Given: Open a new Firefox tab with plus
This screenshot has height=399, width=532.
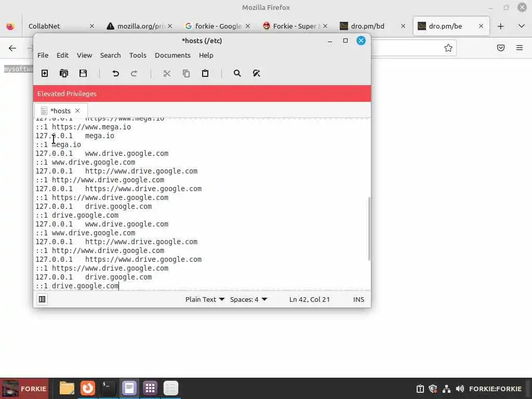Looking at the screenshot, I should coord(500,26).
